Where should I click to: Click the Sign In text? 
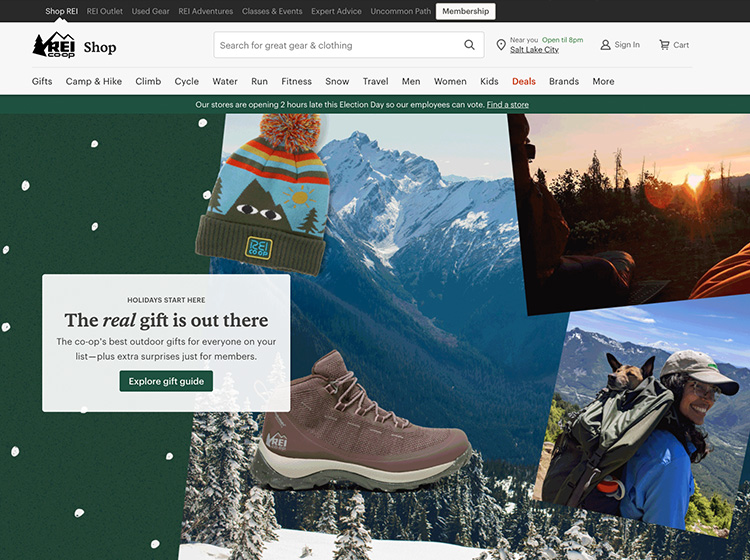click(x=627, y=45)
